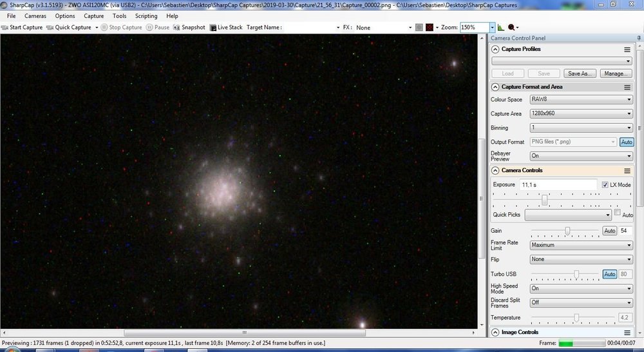Open the Discard Split Frames dropdown

581,302
